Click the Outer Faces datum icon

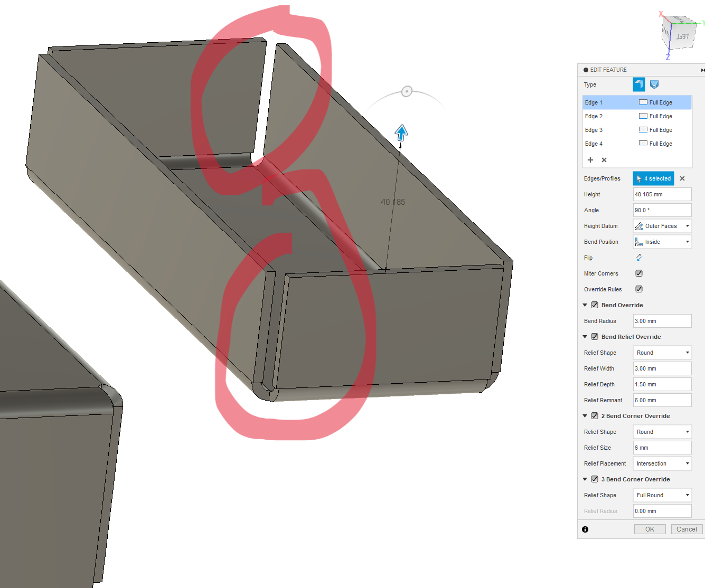[x=640, y=226]
